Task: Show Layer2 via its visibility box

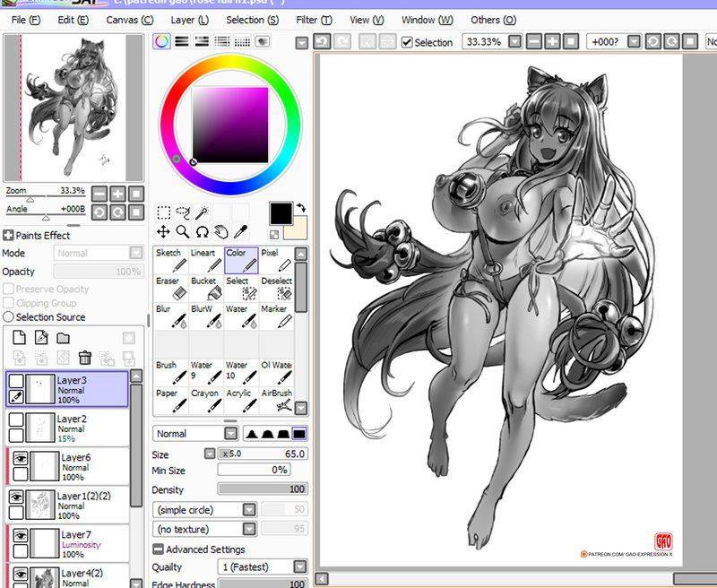Action: [16, 419]
